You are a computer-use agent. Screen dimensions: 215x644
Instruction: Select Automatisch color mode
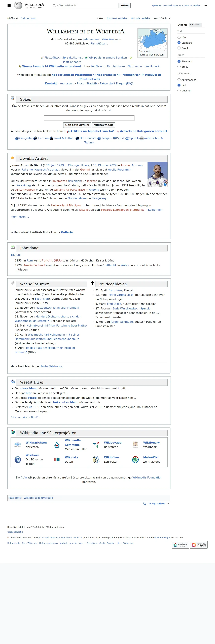pos(179,80)
